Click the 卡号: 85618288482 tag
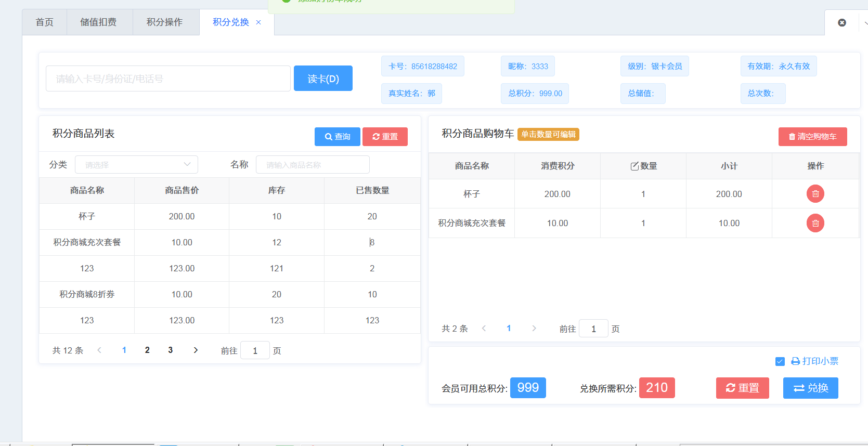This screenshot has width=868, height=446. pyautogui.click(x=422, y=66)
